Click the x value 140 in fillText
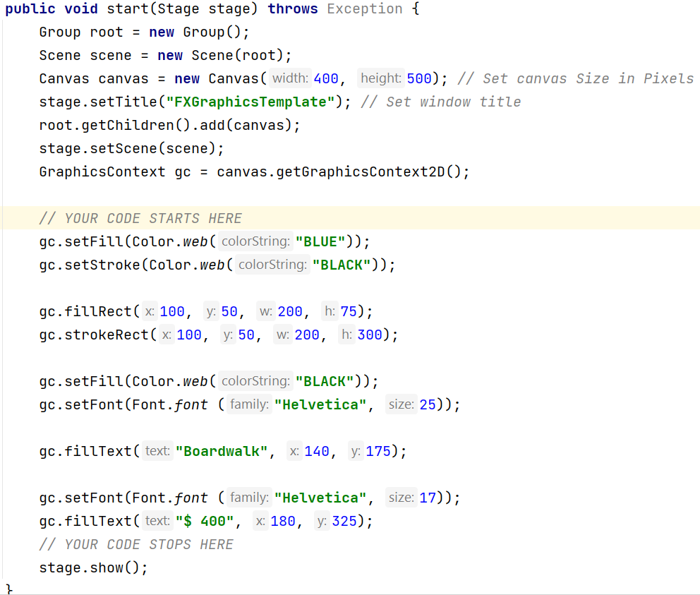Screen dimensions: 700x595 pos(317,451)
